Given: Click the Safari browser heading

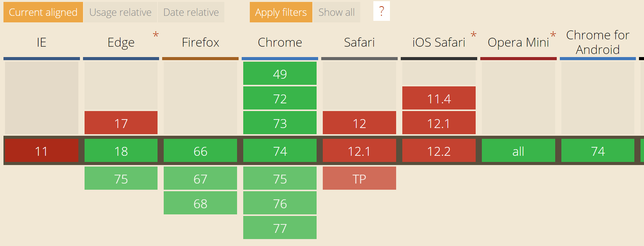Looking at the screenshot, I should coord(359,42).
